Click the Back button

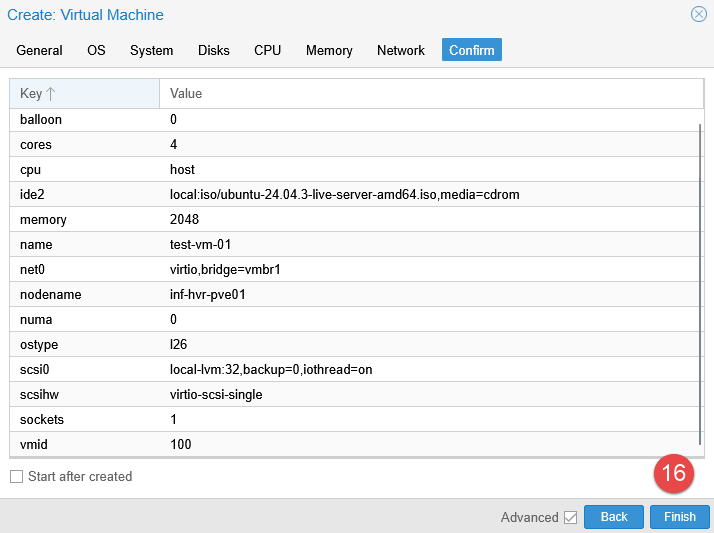(x=614, y=517)
